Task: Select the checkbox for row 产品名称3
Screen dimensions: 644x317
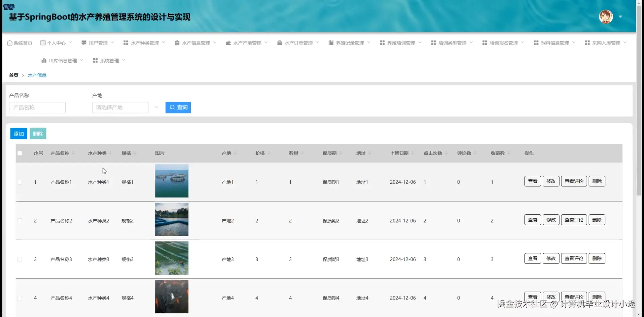Action: tap(20, 259)
